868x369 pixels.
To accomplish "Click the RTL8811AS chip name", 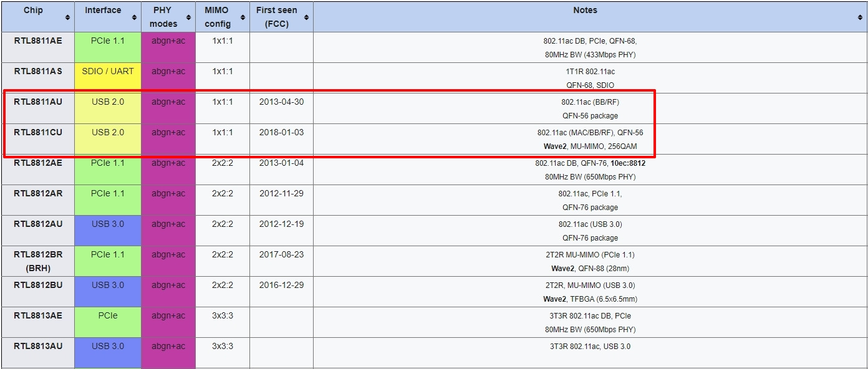I will (x=38, y=71).
